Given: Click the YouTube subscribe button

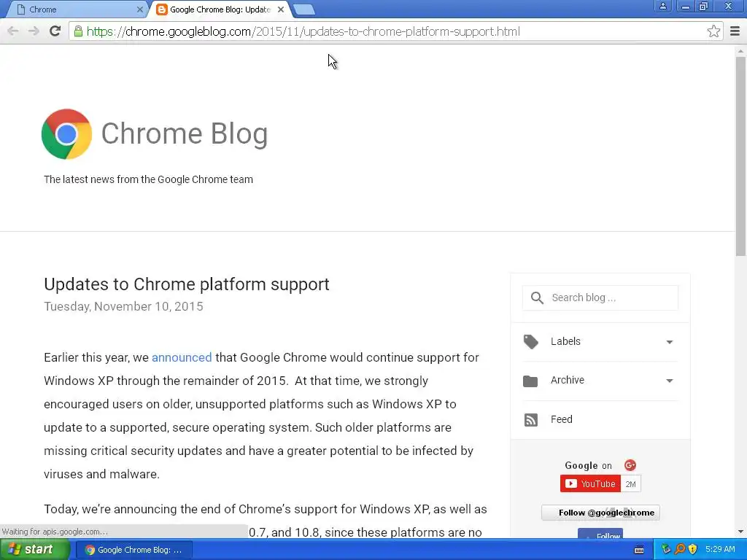Looking at the screenshot, I should 590,484.
